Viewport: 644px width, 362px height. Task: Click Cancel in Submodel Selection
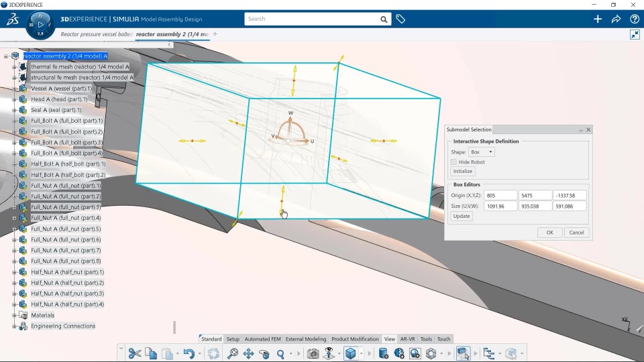pos(576,233)
